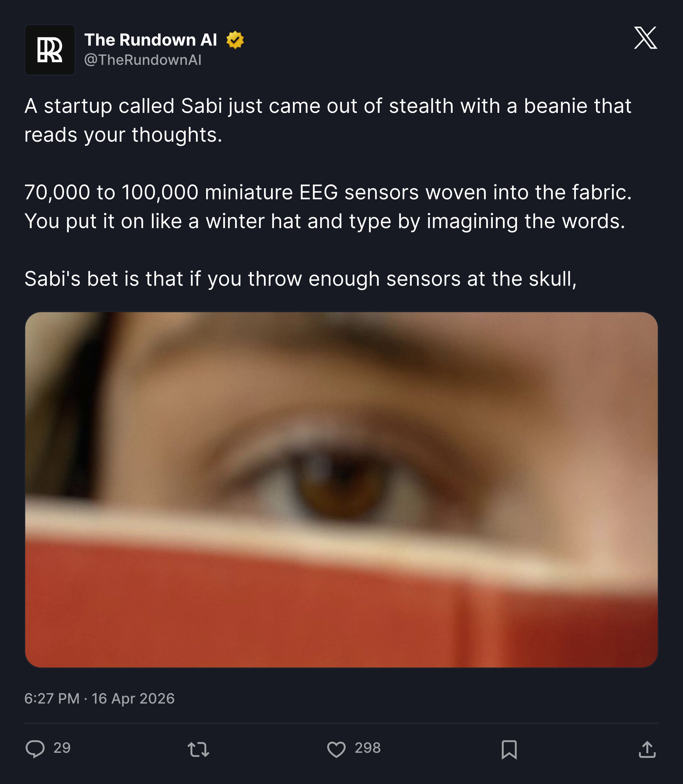The image size is (683, 784).
Task: Click the "Sabi's bet" sentence
Action: click(x=300, y=279)
